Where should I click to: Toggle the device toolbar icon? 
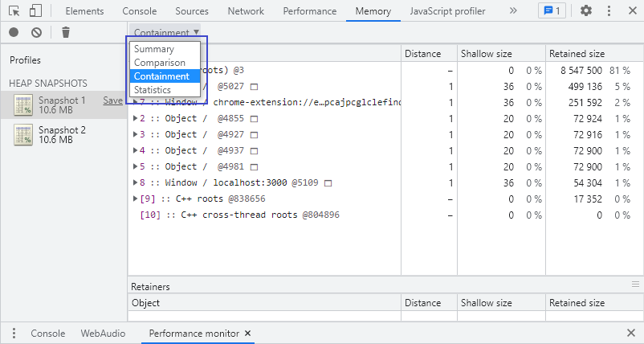tap(35, 11)
